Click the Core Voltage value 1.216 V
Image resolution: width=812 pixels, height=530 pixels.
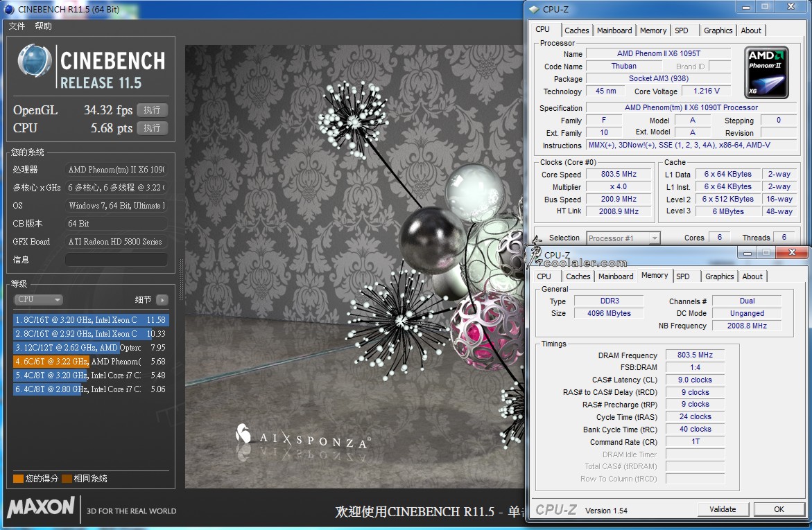[x=707, y=91]
